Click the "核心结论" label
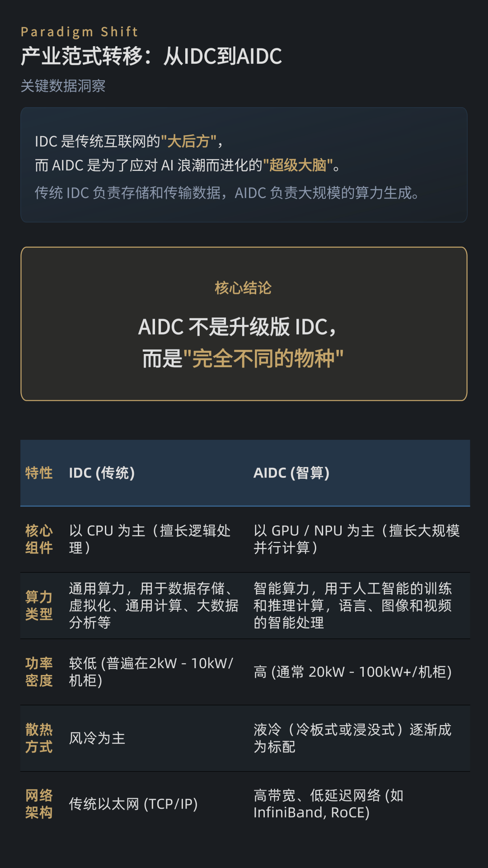The height and width of the screenshot is (868, 488). (243, 288)
